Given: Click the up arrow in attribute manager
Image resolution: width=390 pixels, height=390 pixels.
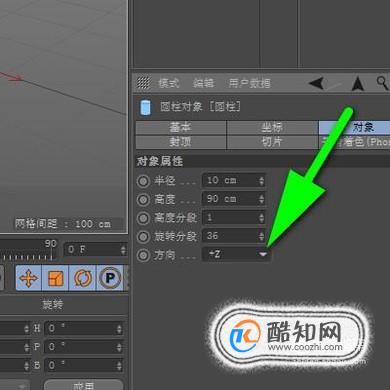Looking at the screenshot, I should [x=358, y=83].
